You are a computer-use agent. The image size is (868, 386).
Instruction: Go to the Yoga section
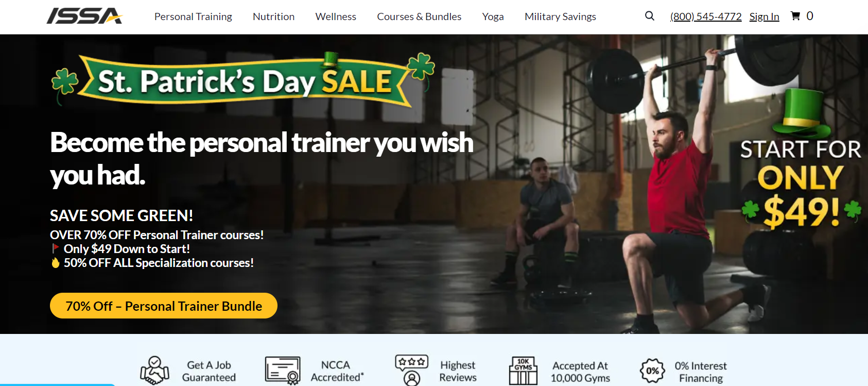coord(493,16)
